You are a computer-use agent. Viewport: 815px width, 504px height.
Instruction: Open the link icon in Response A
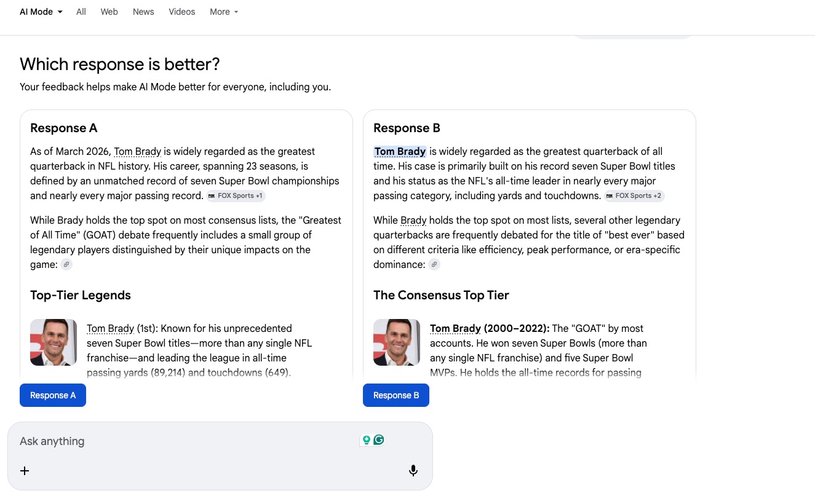[x=66, y=265]
